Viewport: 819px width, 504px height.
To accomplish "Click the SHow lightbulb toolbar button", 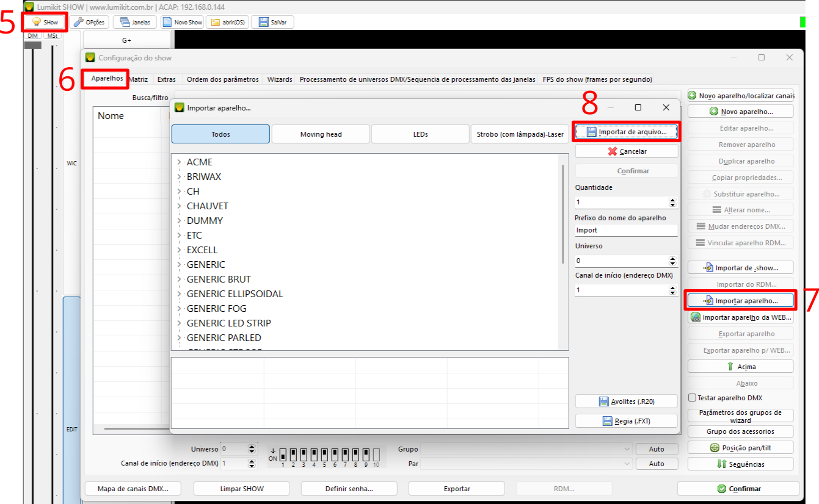I will (45, 23).
